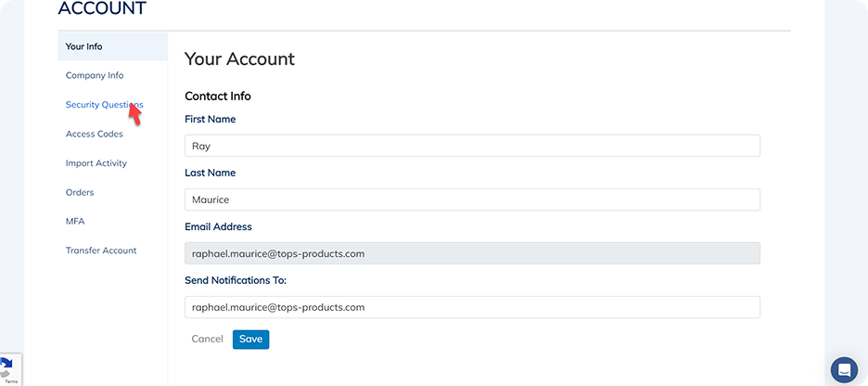Click the Your Account heading
This screenshot has height=386, width=868.
pos(239,58)
